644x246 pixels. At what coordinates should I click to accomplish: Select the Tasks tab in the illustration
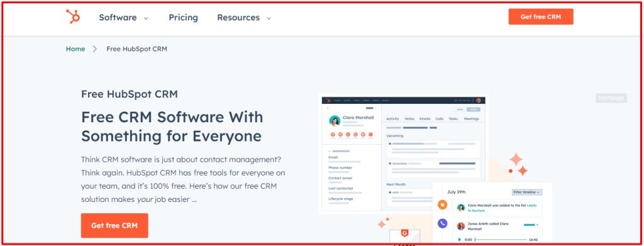pyautogui.click(x=453, y=119)
